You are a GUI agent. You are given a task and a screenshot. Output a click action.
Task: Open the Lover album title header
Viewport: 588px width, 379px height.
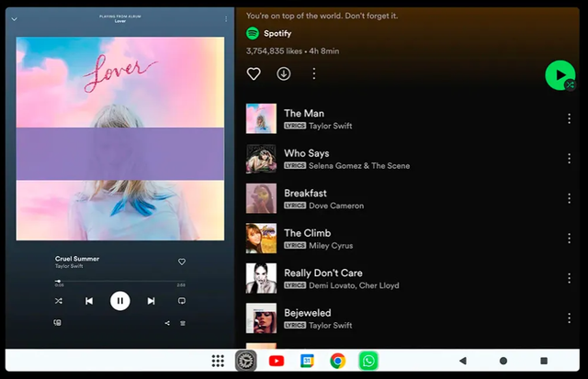coord(120,21)
